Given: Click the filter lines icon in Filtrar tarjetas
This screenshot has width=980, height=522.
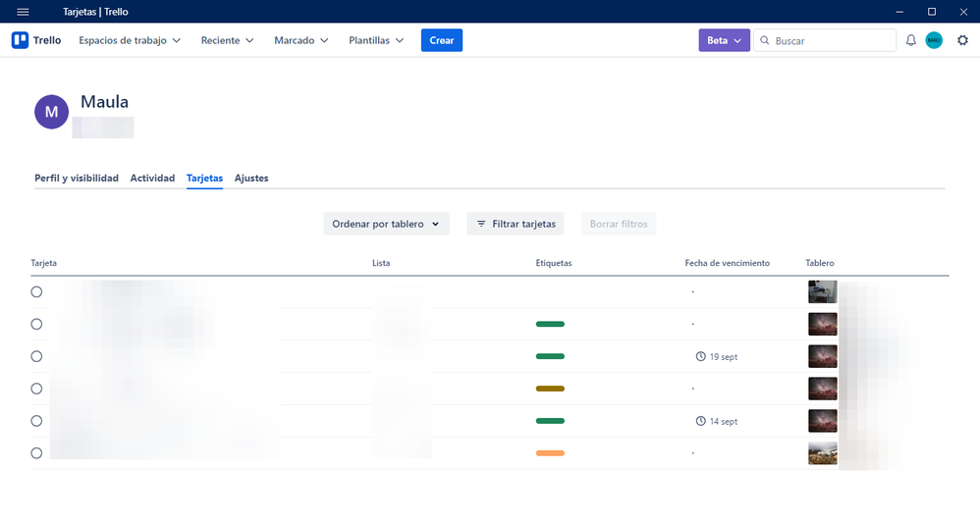Looking at the screenshot, I should [x=481, y=224].
